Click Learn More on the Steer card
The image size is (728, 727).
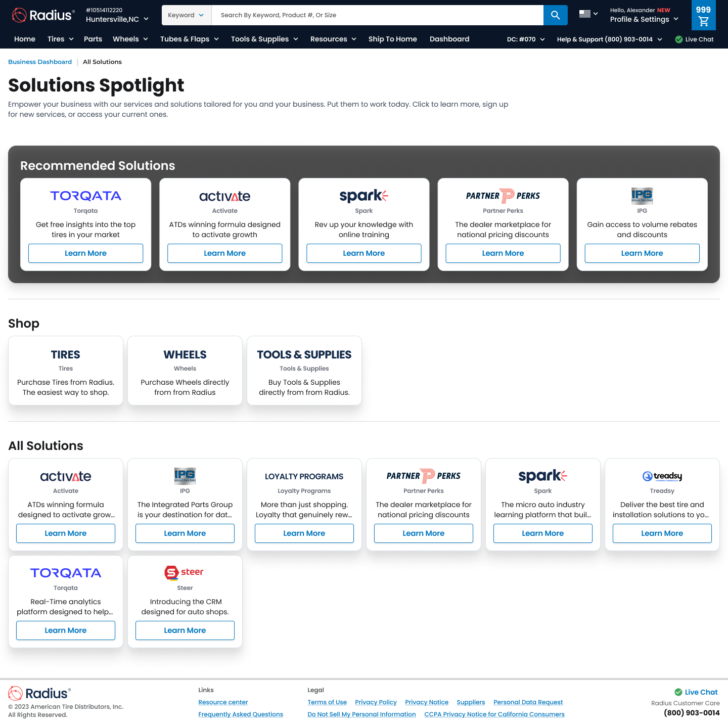[x=185, y=630]
